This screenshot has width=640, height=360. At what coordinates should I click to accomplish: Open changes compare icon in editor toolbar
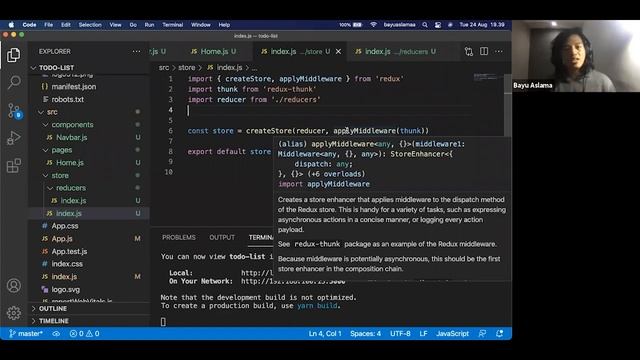pyautogui.click(x=469, y=51)
